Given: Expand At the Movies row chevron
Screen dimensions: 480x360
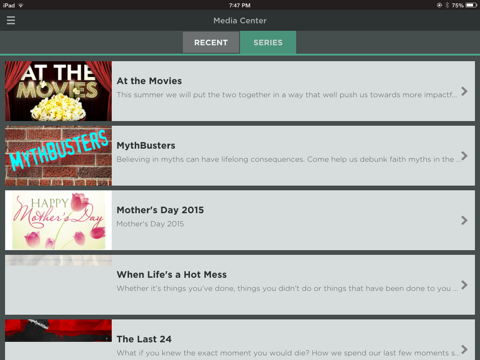Looking at the screenshot, I should (x=464, y=91).
